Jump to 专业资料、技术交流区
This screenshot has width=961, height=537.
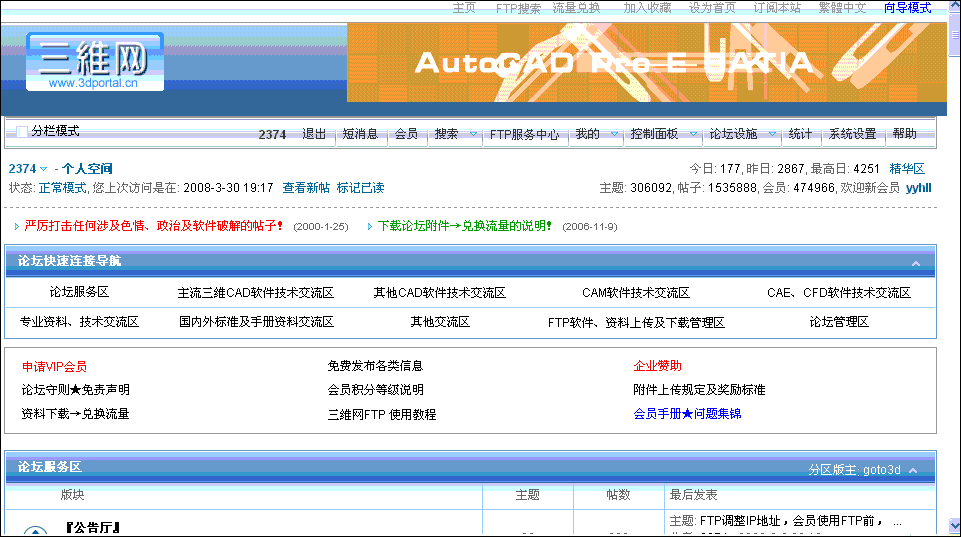click(79, 322)
